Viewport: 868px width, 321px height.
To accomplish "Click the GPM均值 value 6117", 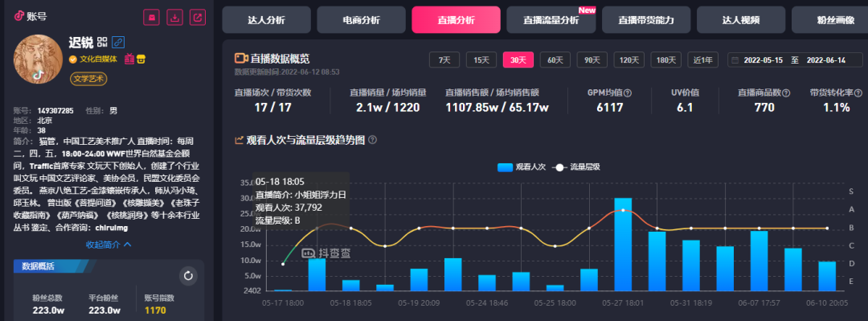I will click(x=610, y=108).
